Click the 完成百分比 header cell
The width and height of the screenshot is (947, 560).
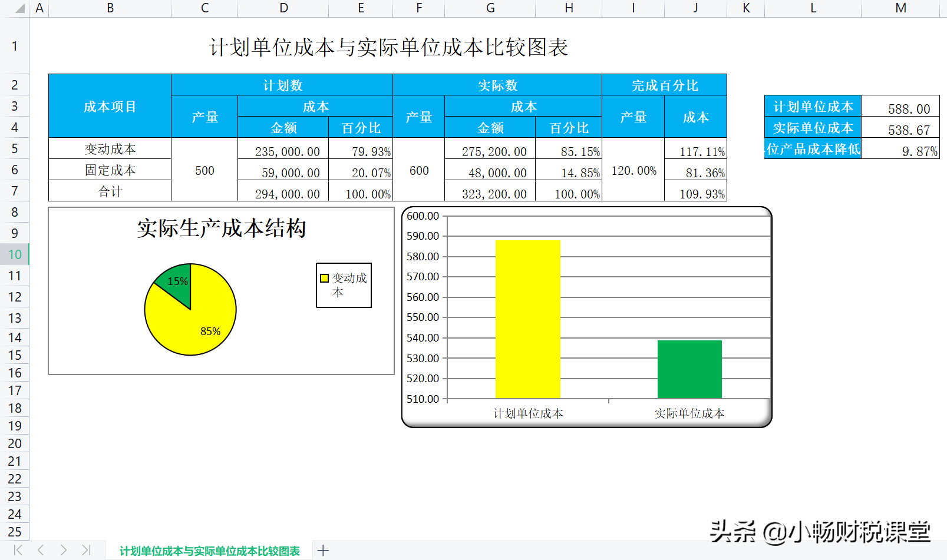pos(664,85)
